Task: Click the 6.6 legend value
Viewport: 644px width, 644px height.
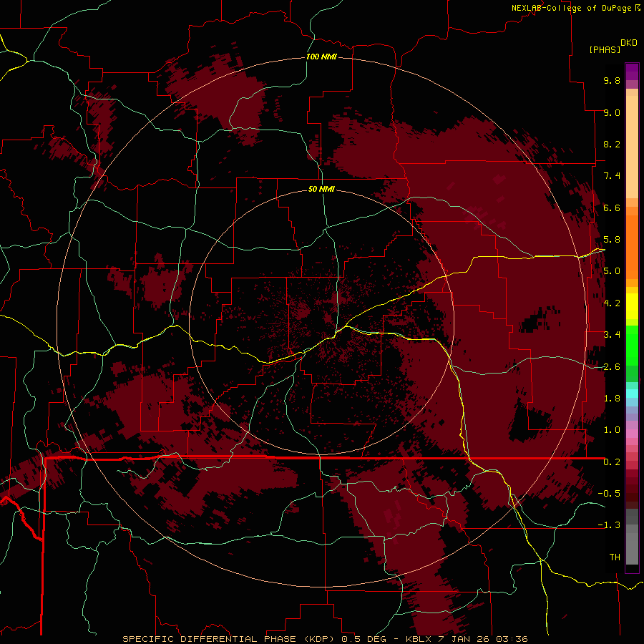Action: coord(612,208)
